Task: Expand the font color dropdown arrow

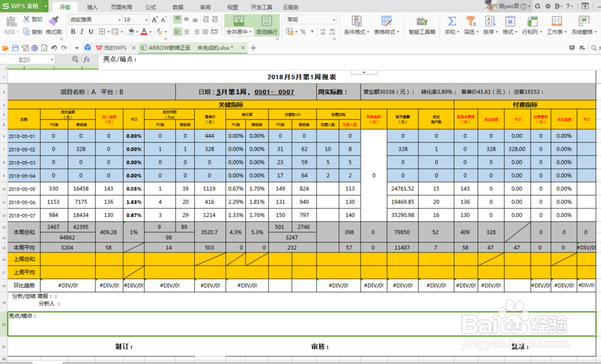Action: click(150, 32)
